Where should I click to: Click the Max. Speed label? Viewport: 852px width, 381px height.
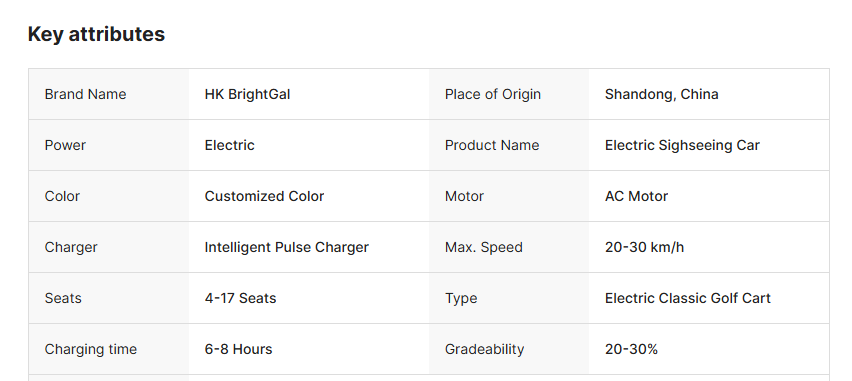[x=484, y=247]
